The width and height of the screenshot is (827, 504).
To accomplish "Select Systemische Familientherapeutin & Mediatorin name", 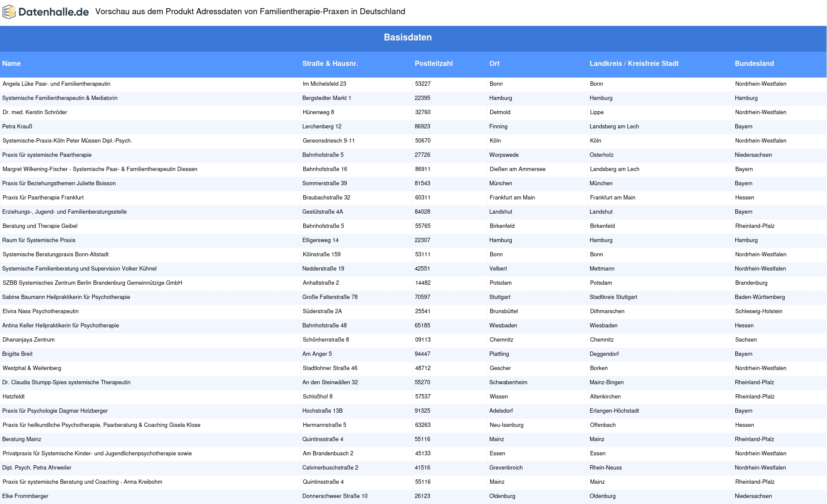I will (60, 98).
